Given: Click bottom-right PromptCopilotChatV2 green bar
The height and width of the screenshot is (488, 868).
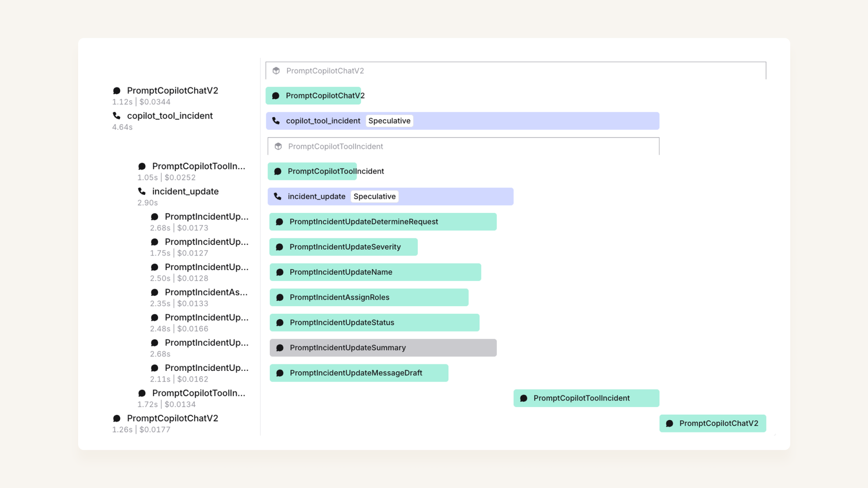Looking at the screenshot, I should pyautogui.click(x=712, y=423).
